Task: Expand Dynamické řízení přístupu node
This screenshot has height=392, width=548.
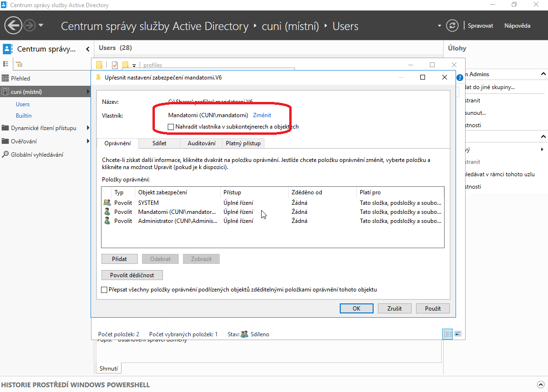Action: (x=88, y=128)
